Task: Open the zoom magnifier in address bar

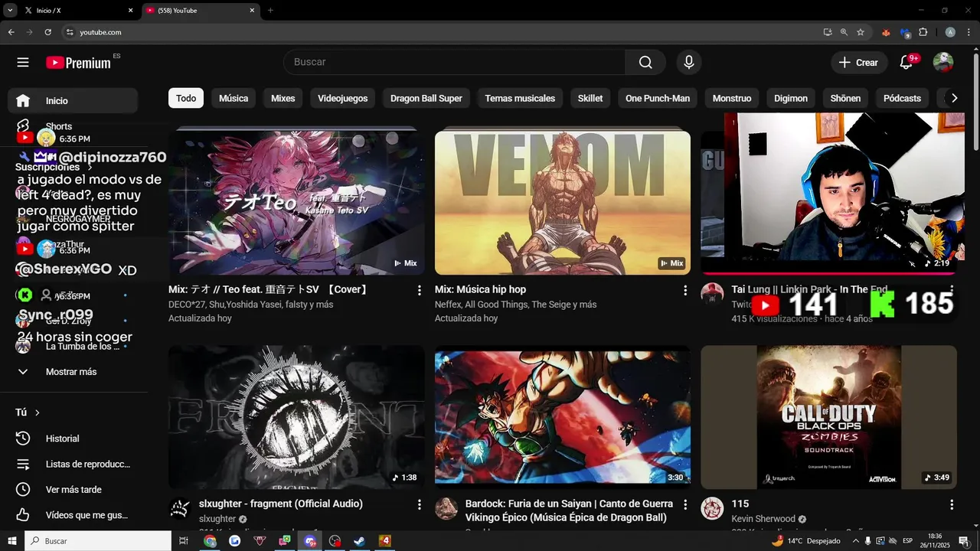Action: click(x=844, y=32)
